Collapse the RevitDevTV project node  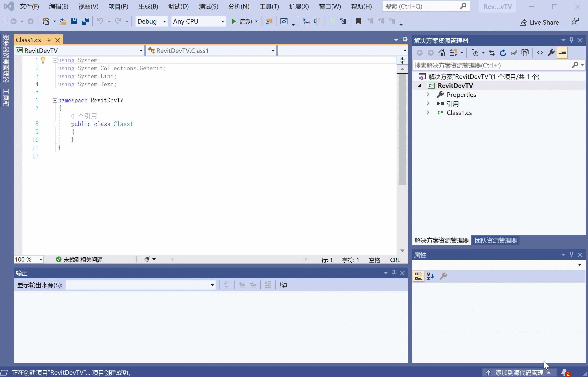point(419,86)
